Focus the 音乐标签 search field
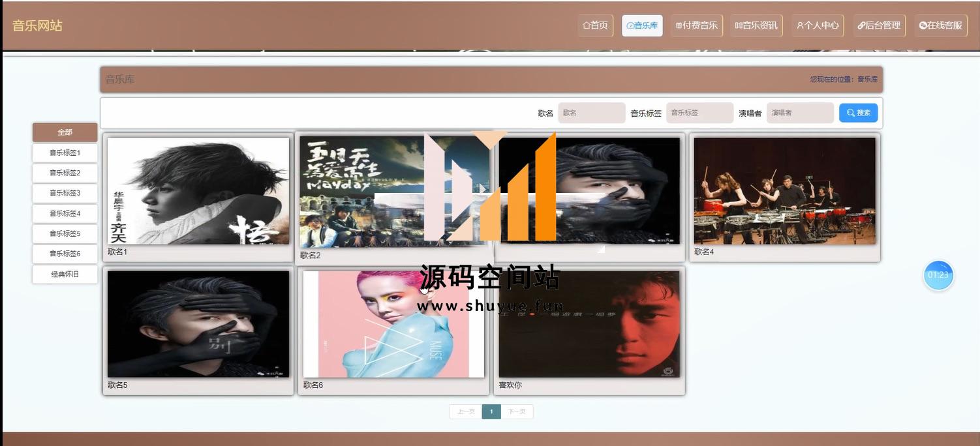The height and width of the screenshot is (446, 980). (x=700, y=113)
